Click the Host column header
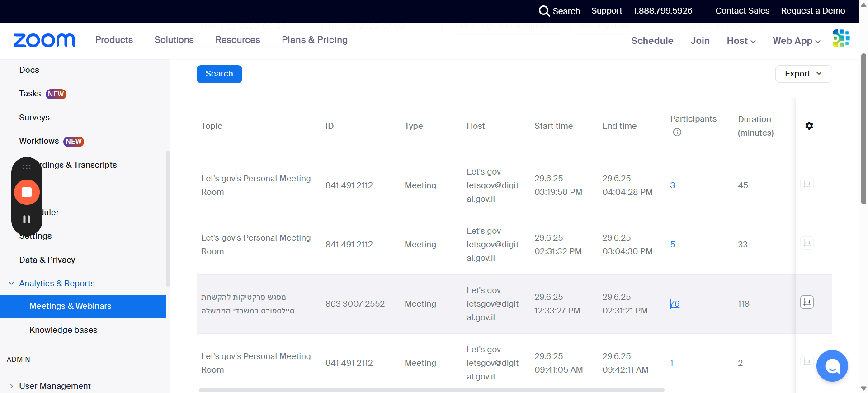Viewport: 868px width, 393px height. 476,126
